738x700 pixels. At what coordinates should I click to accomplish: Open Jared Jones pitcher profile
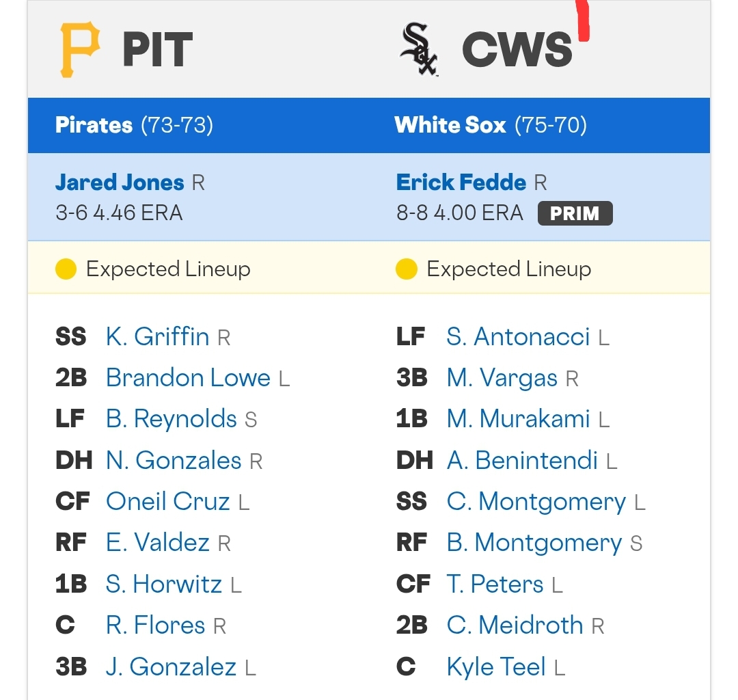pyautogui.click(x=120, y=183)
